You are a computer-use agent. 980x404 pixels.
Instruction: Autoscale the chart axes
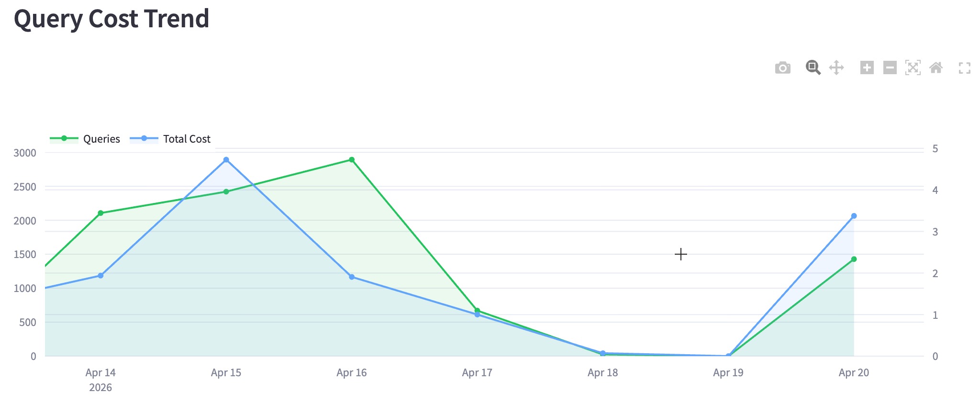click(x=913, y=67)
